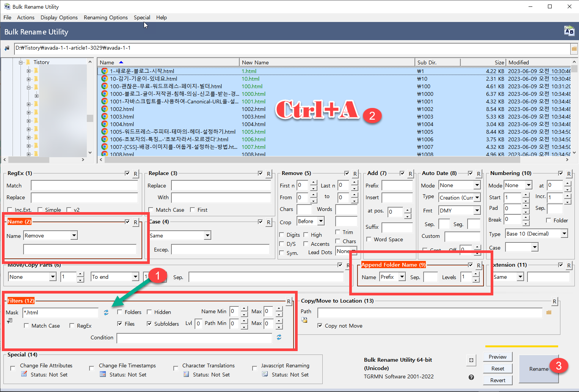Open the File menu

pos(7,17)
